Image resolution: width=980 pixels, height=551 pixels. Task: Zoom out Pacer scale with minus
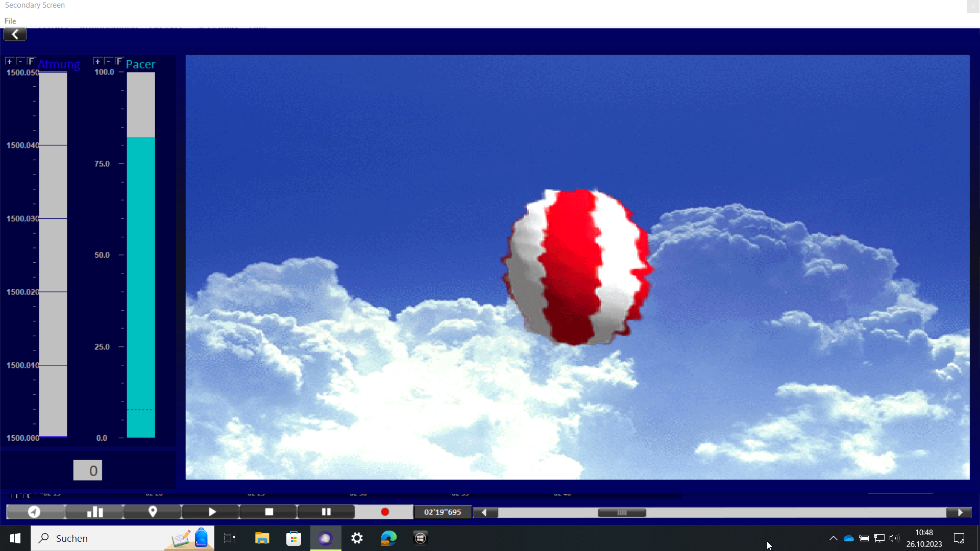(x=108, y=61)
